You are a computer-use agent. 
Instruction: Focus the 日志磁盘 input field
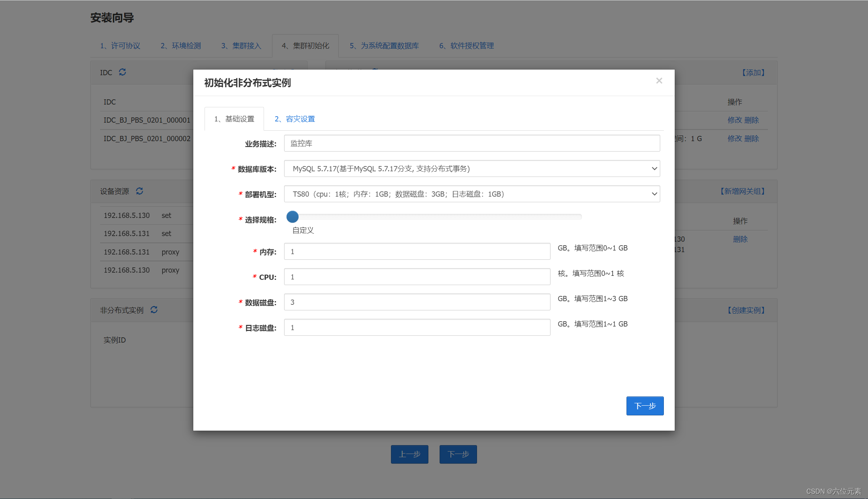pos(417,327)
